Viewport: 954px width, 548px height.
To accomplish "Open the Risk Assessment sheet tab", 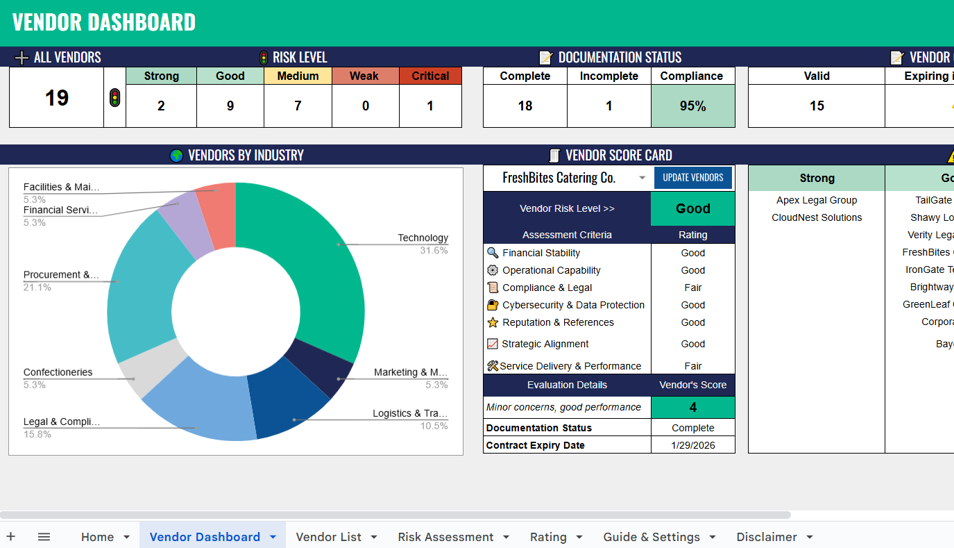I will 445,537.
